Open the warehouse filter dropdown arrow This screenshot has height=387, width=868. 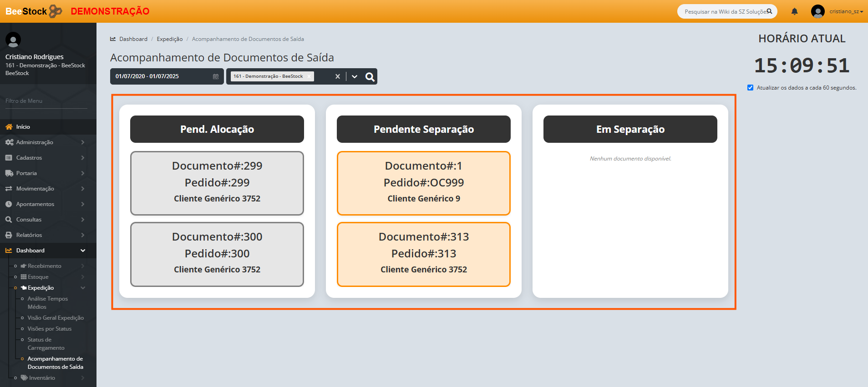(x=355, y=76)
